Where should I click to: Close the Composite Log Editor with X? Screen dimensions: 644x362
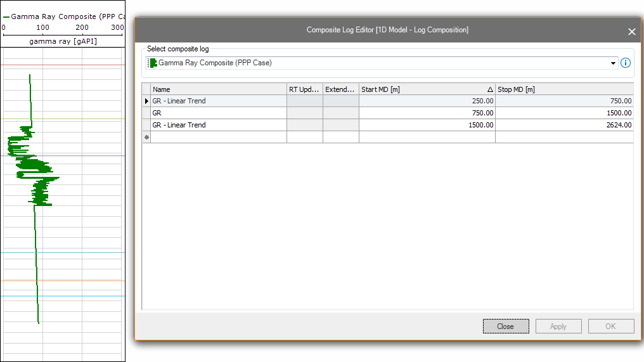click(631, 31)
